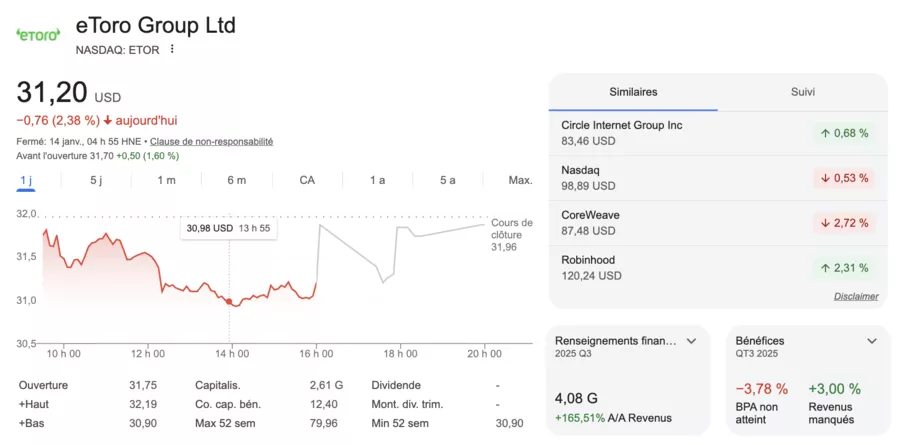
Task: Click the Mont. div. trim. label
Action: [x=407, y=404]
